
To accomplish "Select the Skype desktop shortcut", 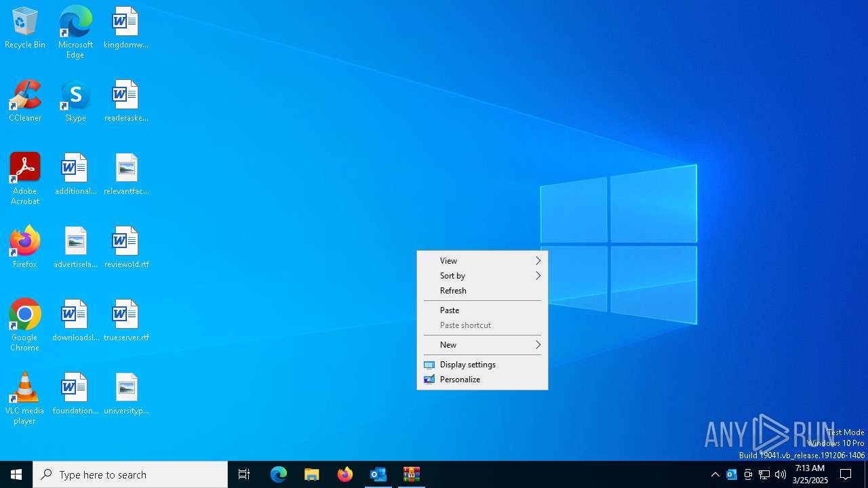I will pos(75,102).
